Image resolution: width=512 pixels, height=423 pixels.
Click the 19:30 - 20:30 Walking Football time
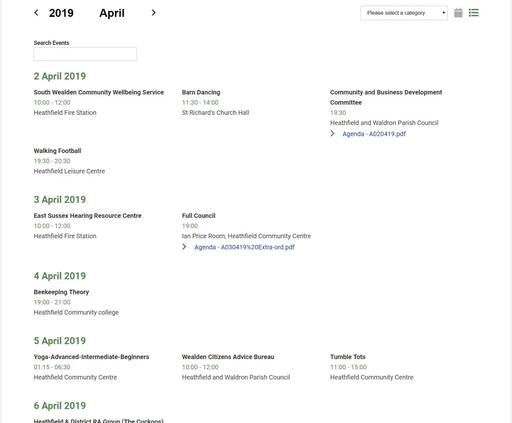coord(52,161)
